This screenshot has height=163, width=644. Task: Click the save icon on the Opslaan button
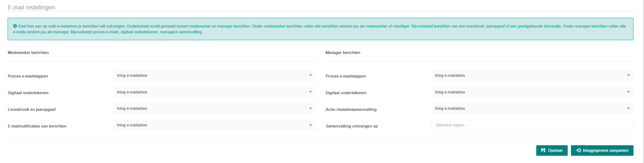click(x=543, y=150)
